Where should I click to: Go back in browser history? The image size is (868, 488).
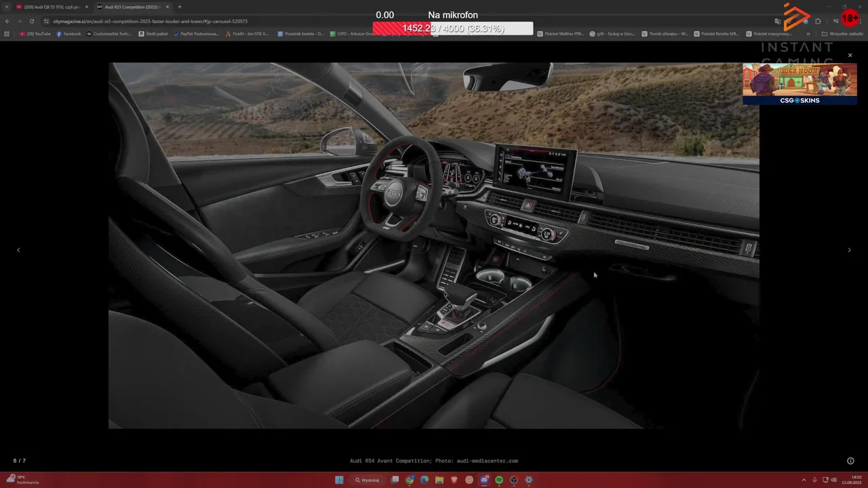coord(7,21)
